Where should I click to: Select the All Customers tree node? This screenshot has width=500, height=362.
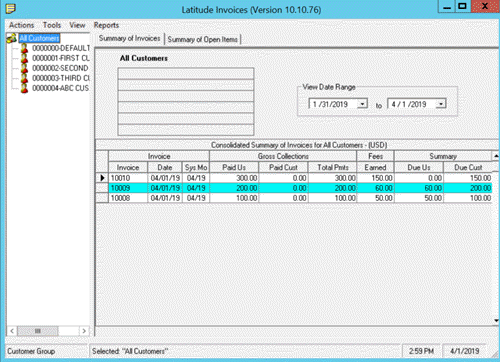pyautogui.click(x=39, y=38)
